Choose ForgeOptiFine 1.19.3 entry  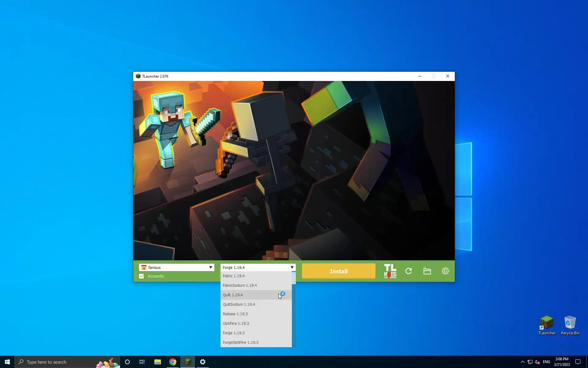coord(240,342)
